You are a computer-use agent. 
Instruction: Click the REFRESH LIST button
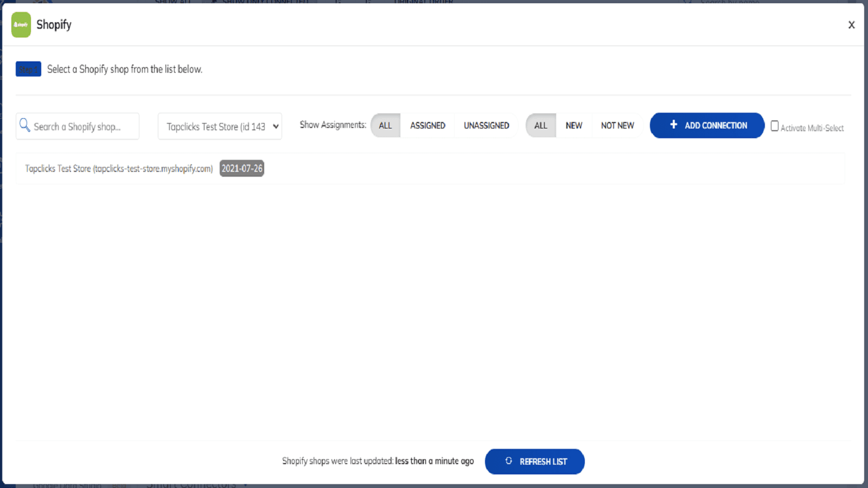tap(535, 461)
